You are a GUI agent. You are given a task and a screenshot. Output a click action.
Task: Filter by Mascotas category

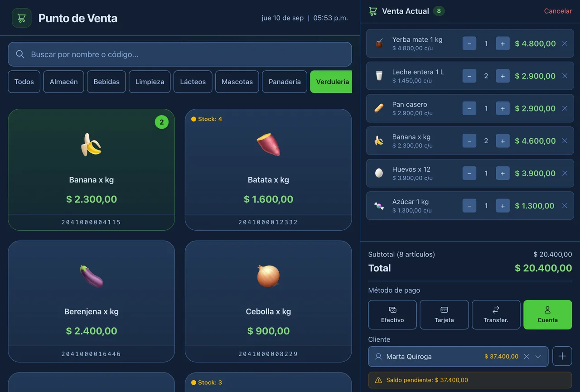pyautogui.click(x=237, y=82)
